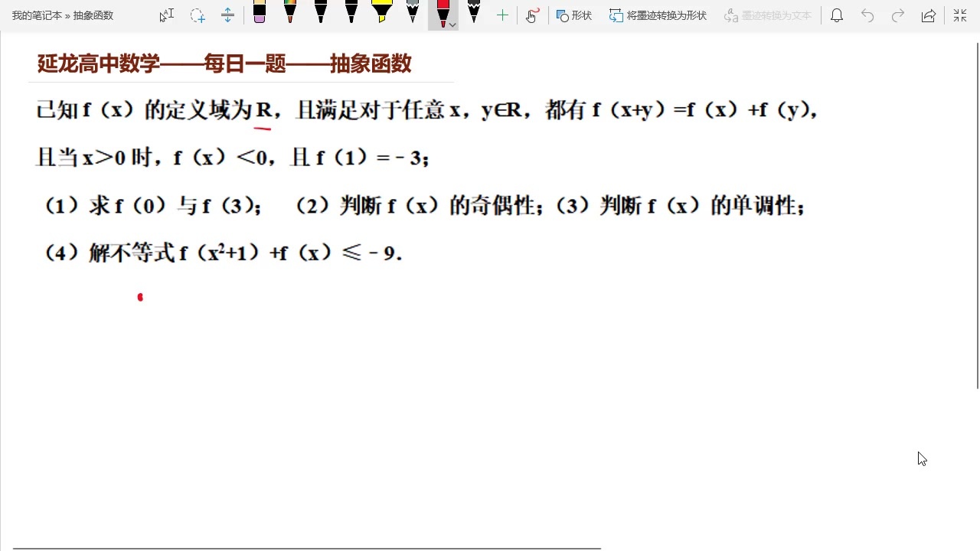The image size is (980, 551).
Task: Share the notebook page
Action: pyautogui.click(x=929, y=15)
